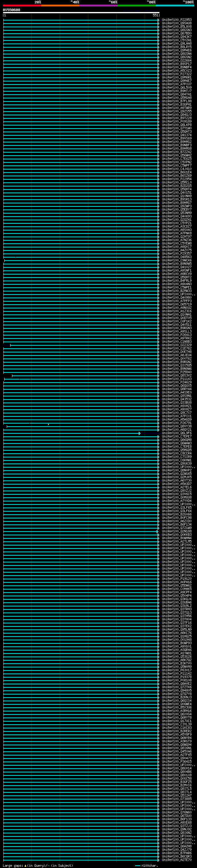Viewport: 197px width, 868px height.
Task: Select hit label UniRef100_O73885
Action: pyautogui.click(x=176, y=799)
